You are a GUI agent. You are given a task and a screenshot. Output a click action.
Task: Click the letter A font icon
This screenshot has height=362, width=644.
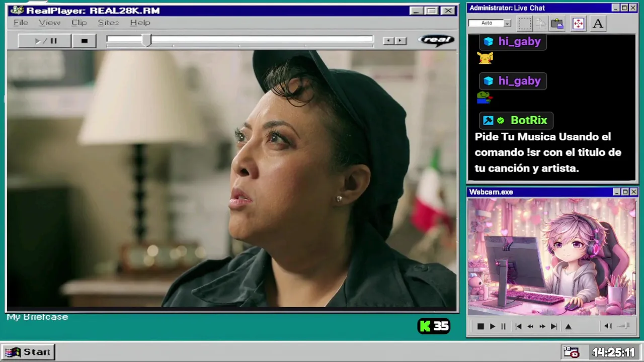tap(598, 23)
